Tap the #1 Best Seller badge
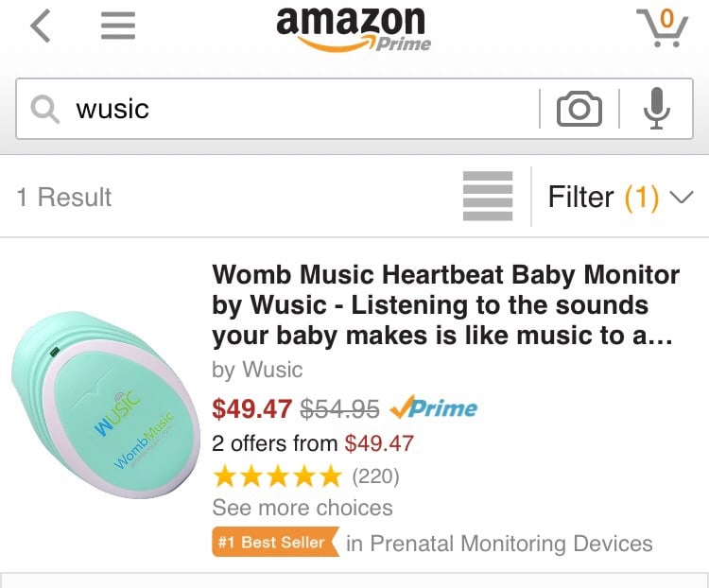The image size is (709, 588). pos(275,543)
